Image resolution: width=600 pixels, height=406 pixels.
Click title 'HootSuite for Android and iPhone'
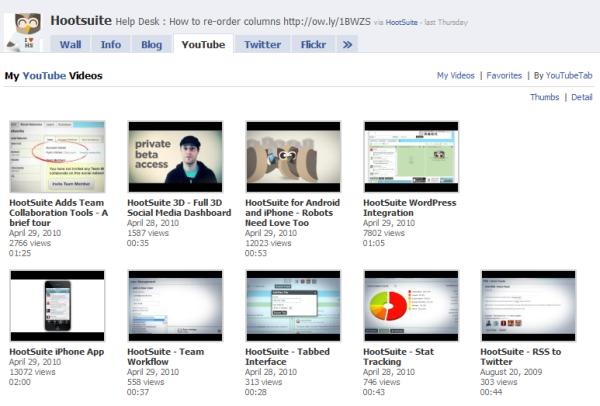[292, 213]
